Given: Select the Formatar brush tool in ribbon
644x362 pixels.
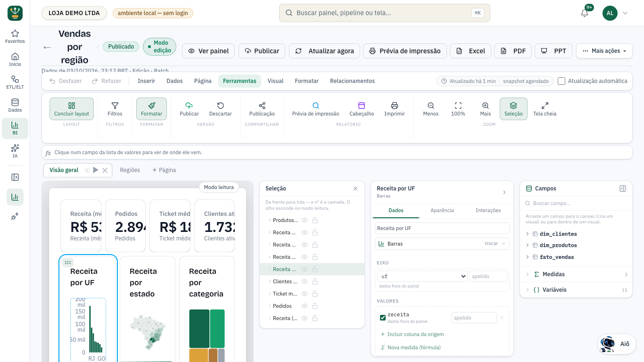Looking at the screenshot, I should point(151,109).
